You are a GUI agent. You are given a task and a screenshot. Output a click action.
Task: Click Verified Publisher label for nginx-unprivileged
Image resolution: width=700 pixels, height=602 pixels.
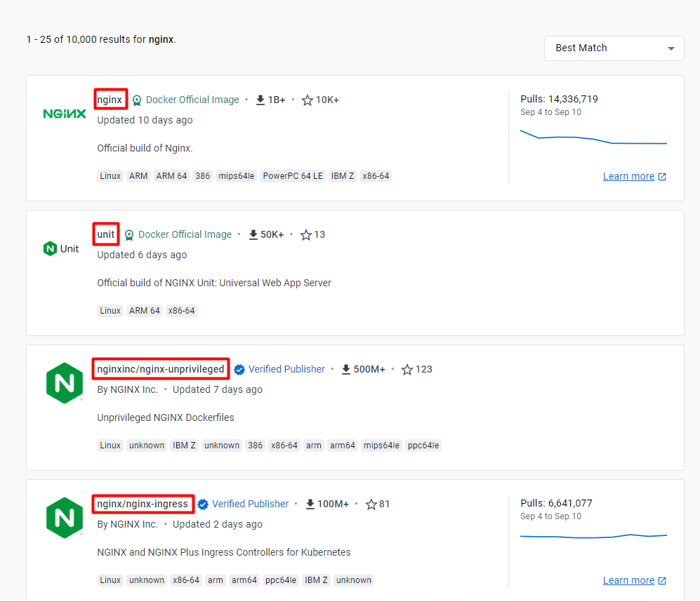[286, 369]
